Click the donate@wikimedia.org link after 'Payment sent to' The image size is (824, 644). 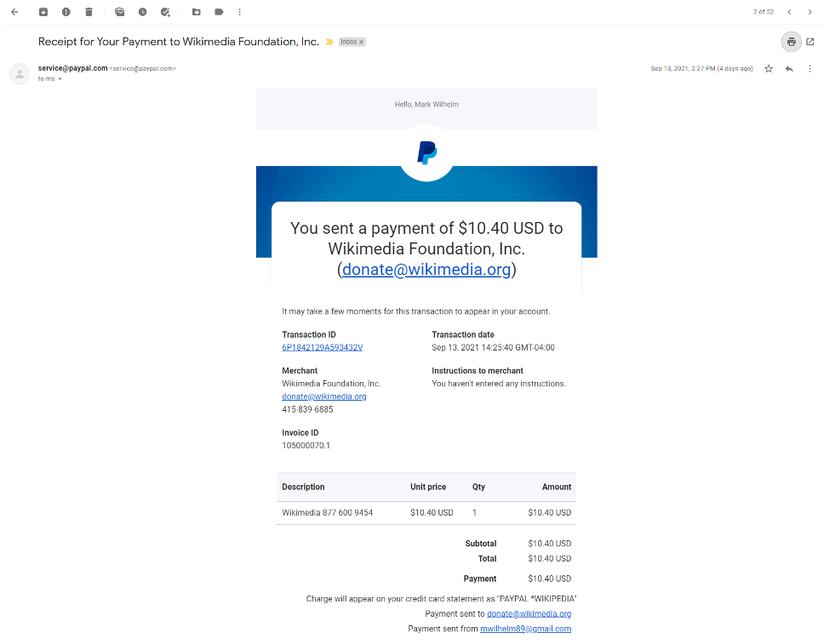tap(529, 613)
